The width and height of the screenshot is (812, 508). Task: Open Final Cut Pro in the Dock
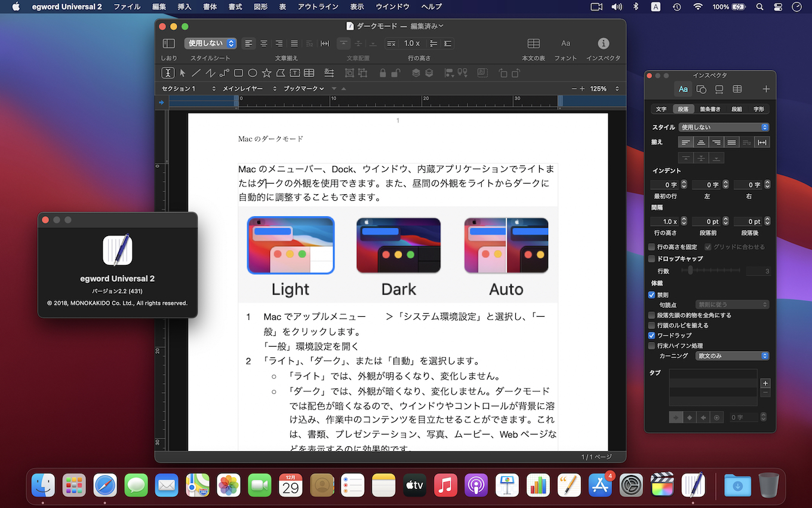[x=662, y=485]
